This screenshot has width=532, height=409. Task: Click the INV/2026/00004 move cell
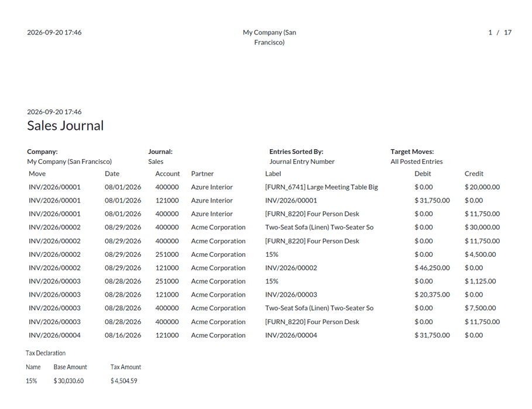tap(54, 335)
